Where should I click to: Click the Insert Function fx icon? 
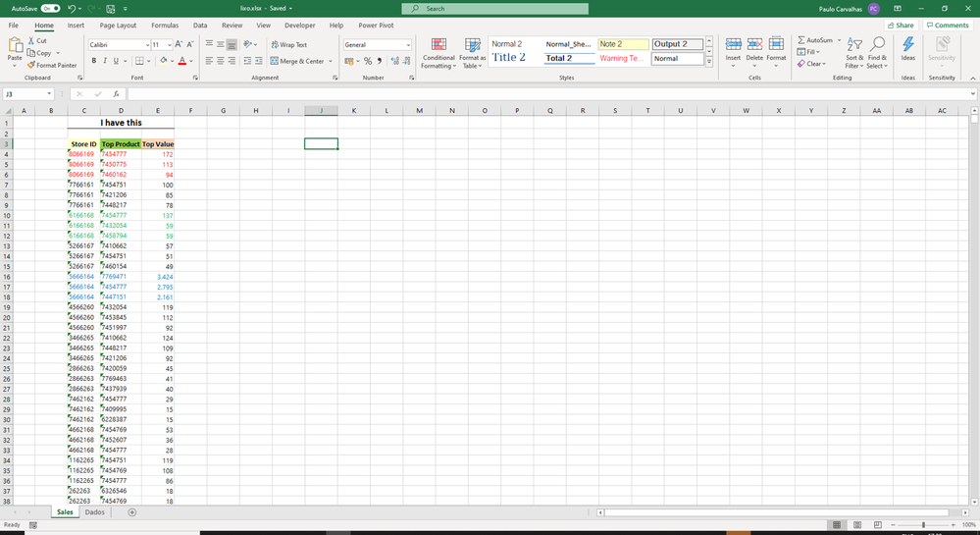(117, 94)
